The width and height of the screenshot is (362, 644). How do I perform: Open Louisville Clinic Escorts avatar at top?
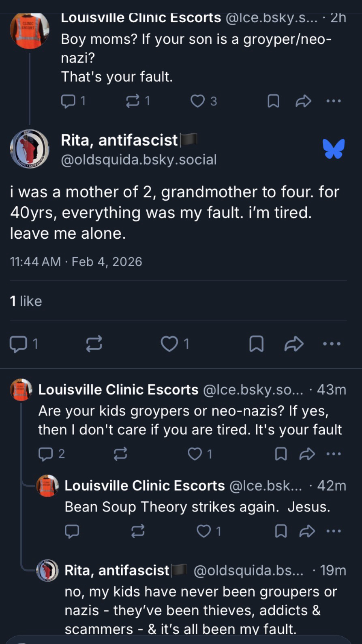coord(29,31)
